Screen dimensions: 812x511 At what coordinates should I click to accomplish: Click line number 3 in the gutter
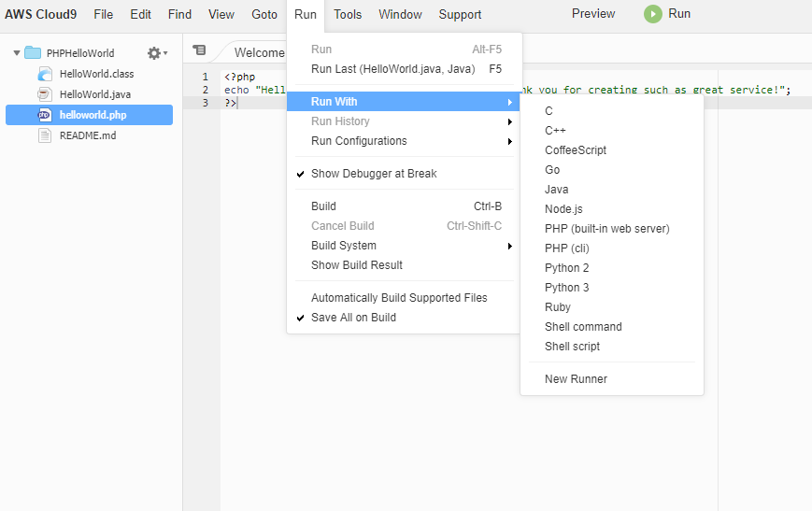(205, 103)
